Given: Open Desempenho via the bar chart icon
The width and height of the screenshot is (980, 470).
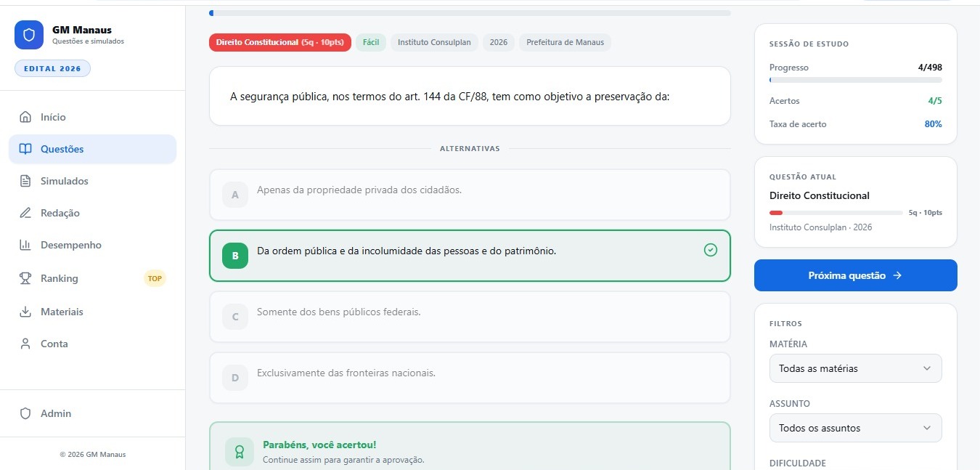Looking at the screenshot, I should [25, 245].
